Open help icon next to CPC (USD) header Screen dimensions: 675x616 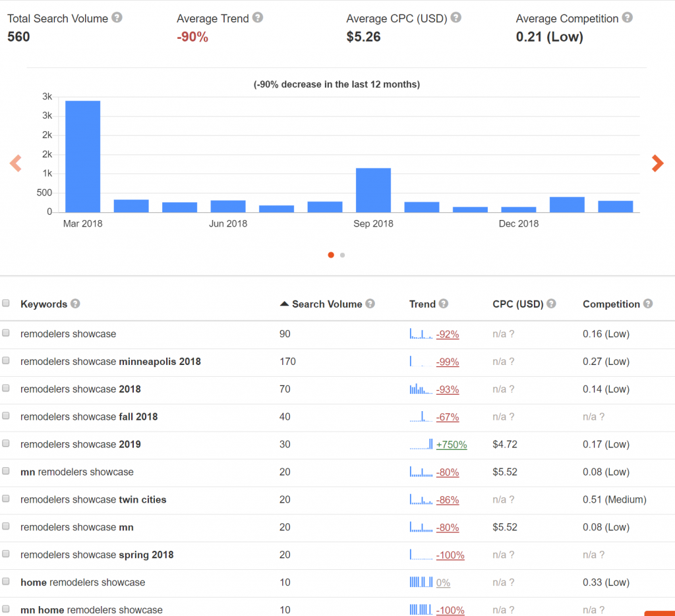pyautogui.click(x=552, y=304)
